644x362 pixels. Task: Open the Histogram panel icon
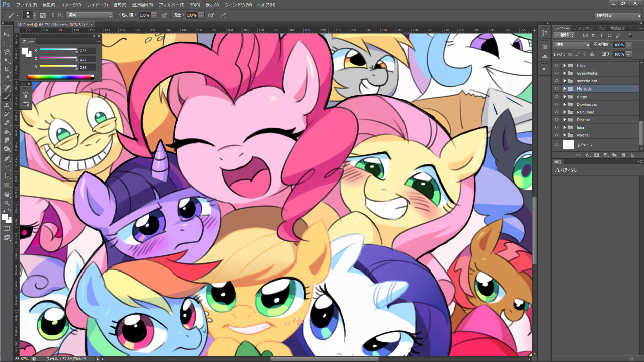click(x=544, y=56)
